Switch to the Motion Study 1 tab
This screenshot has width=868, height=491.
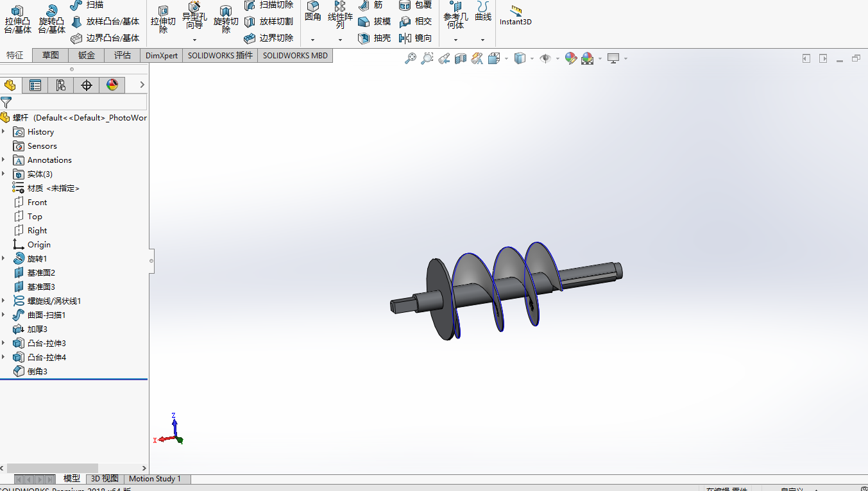155,479
